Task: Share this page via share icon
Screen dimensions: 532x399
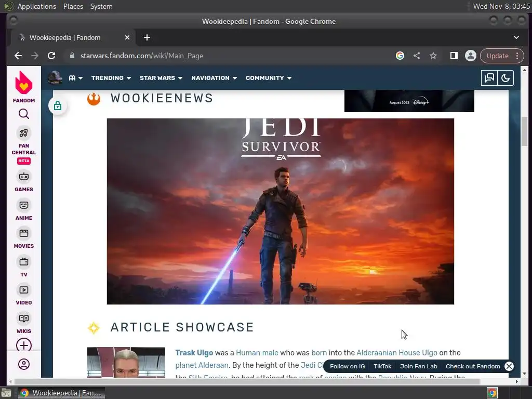Action: tap(417, 56)
